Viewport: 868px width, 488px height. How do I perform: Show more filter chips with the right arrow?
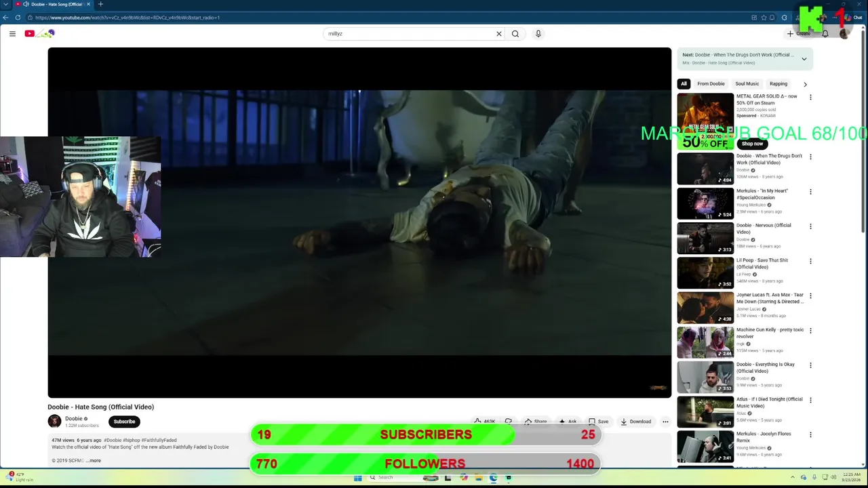[805, 84]
